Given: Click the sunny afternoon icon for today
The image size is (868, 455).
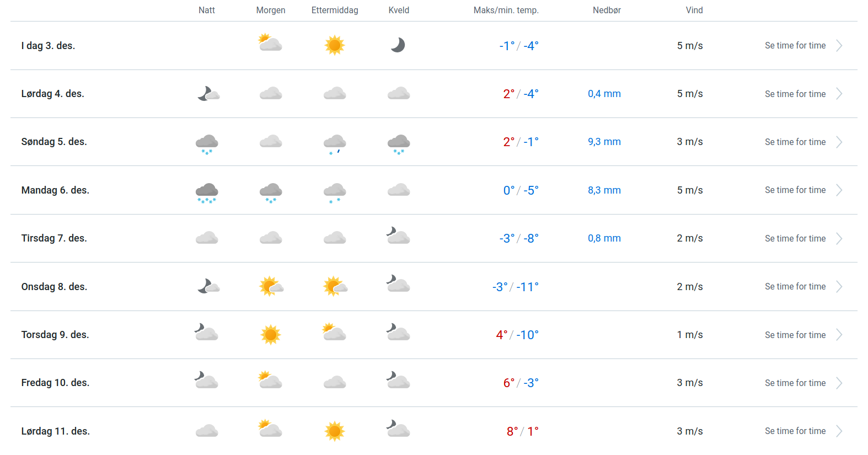Looking at the screenshot, I should click(334, 45).
